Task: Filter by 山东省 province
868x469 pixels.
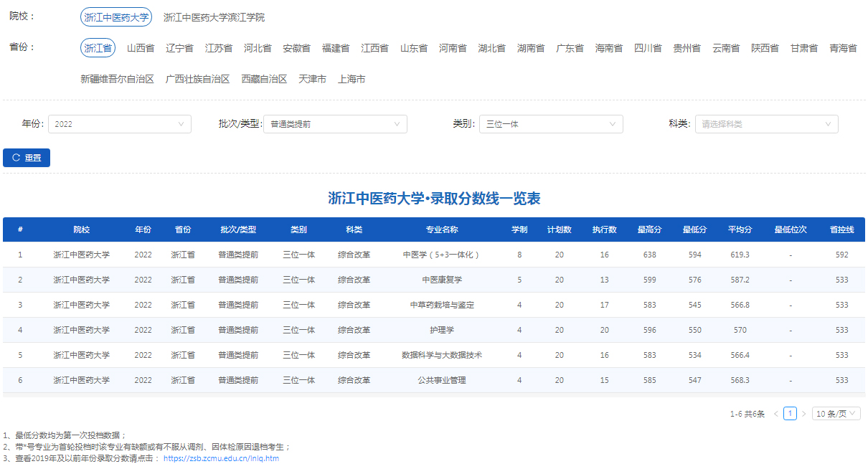Action: tap(414, 48)
